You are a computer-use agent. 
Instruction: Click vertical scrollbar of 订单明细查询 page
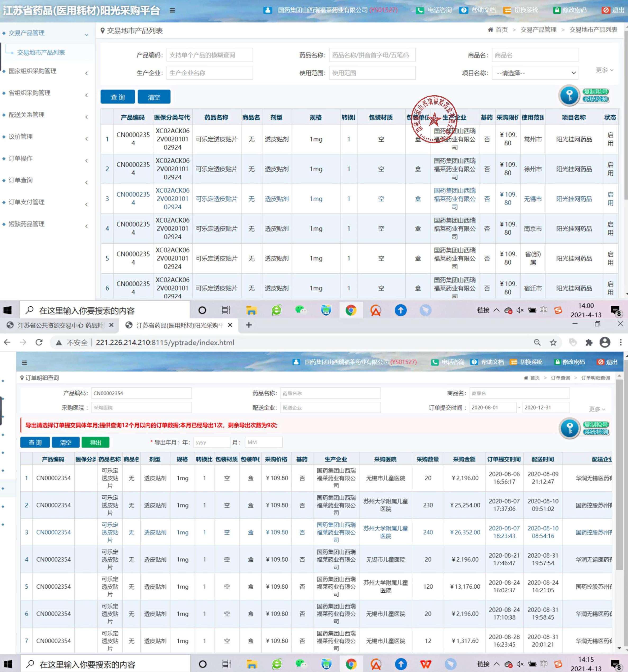(619, 475)
